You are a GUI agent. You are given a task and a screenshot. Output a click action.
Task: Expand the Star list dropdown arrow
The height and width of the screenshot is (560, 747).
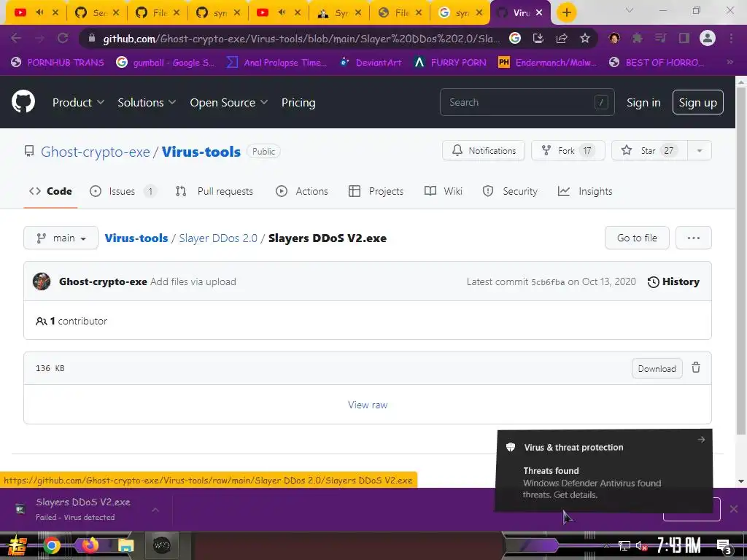pos(700,150)
